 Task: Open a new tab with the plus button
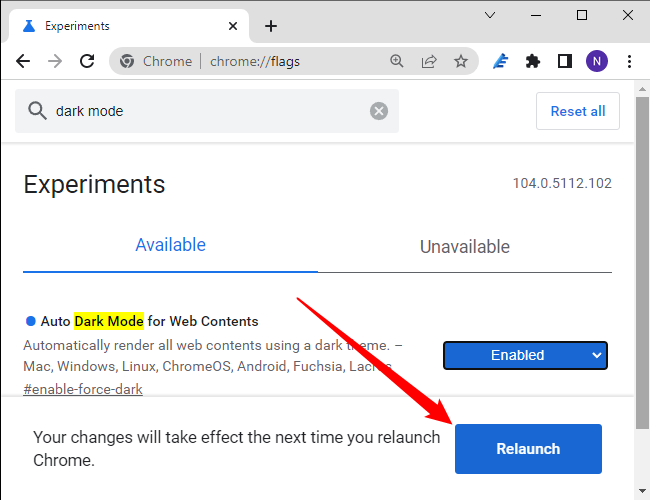click(271, 26)
